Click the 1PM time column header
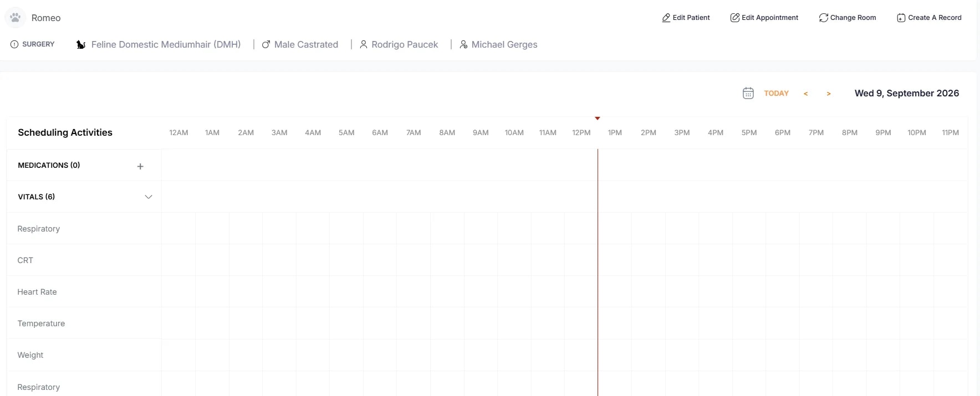The height and width of the screenshot is (396, 980). point(615,132)
